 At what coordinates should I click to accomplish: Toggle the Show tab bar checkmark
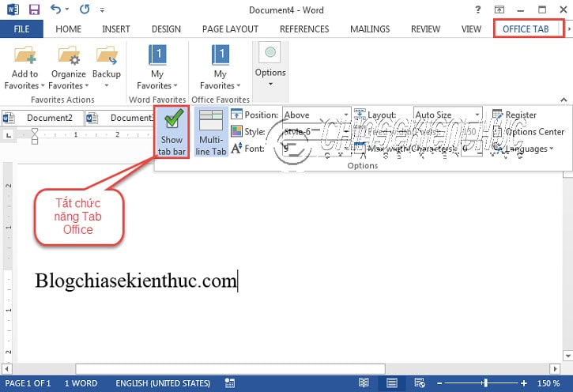point(172,132)
